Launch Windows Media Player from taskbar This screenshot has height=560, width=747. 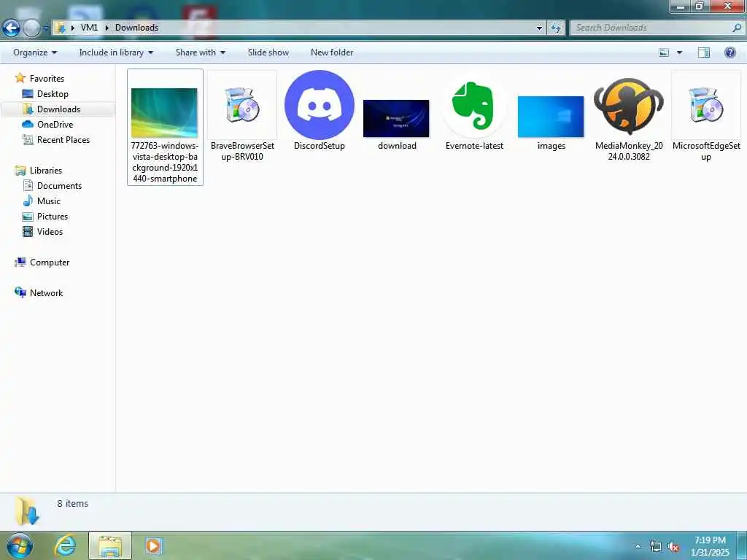coord(153,545)
